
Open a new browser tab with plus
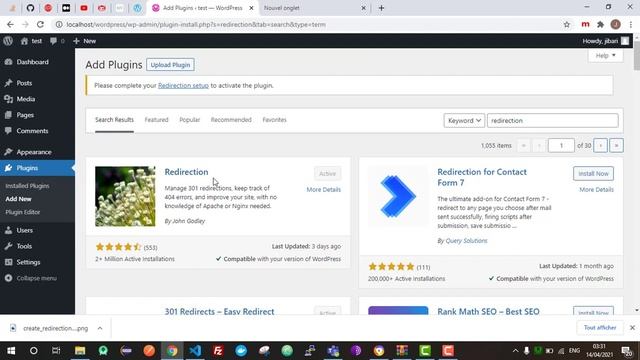pyautogui.click(x=381, y=8)
